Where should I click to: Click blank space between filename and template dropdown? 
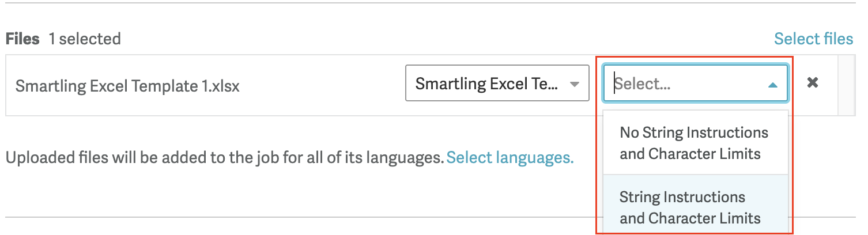(x=323, y=86)
